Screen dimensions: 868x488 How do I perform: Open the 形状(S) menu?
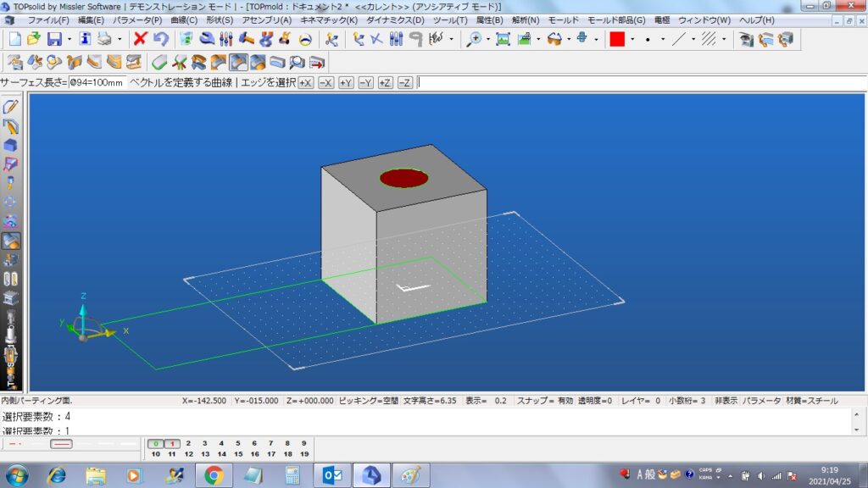point(220,20)
